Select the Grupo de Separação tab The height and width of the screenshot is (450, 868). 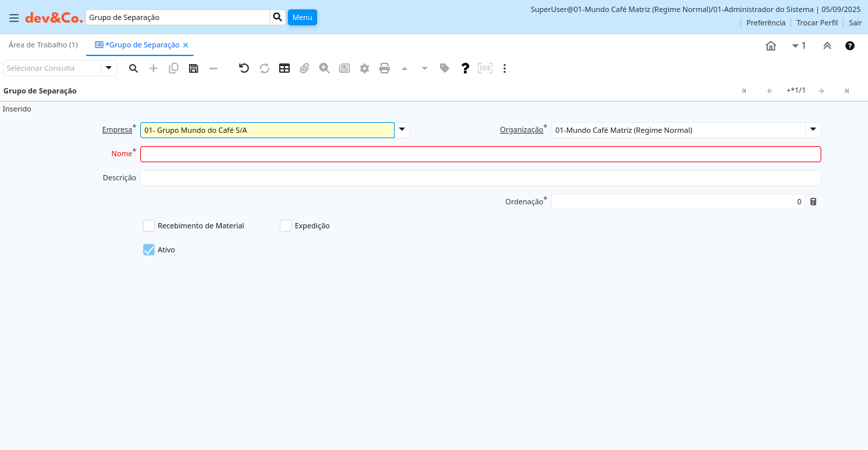click(142, 45)
